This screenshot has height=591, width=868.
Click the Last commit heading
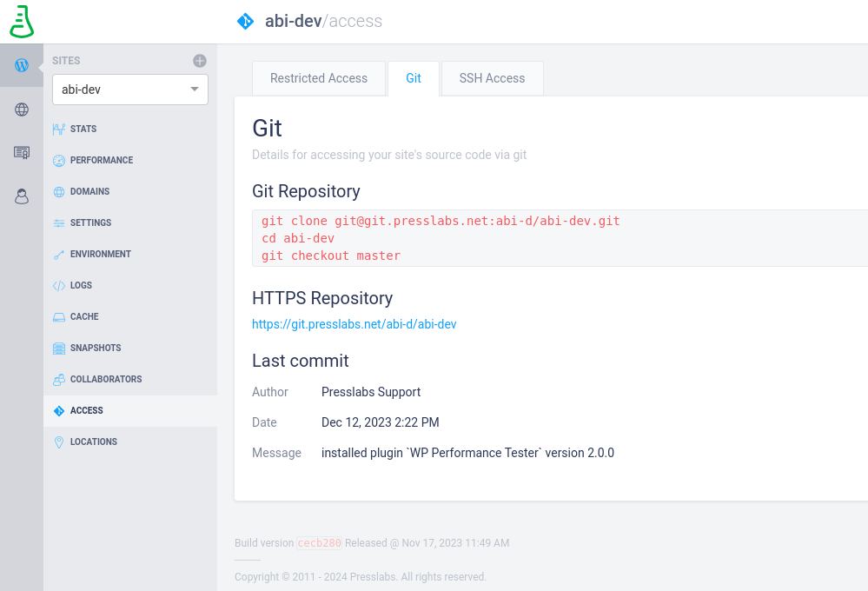[x=301, y=361]
